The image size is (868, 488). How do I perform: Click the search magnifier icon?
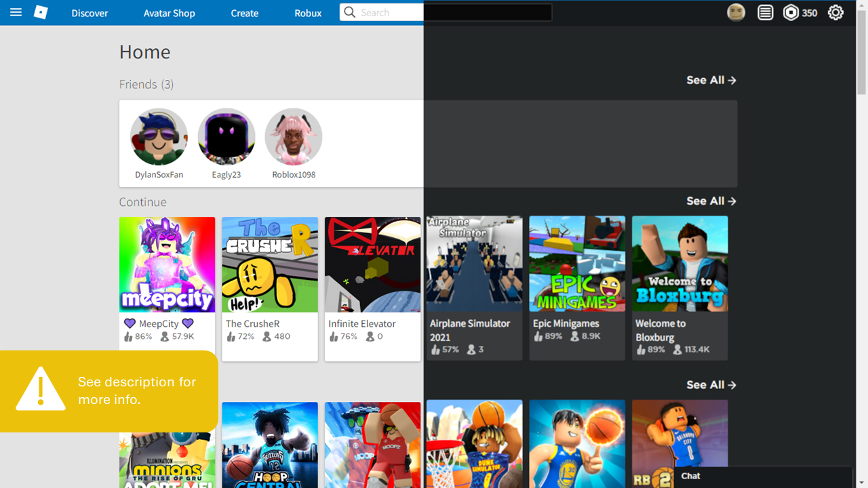coord(349,12)
